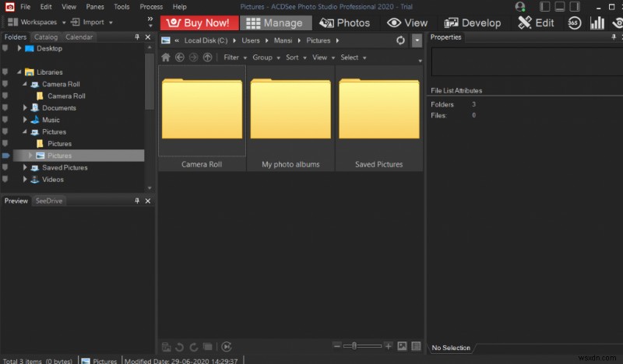Go to the Home folder icon
The height and width of the screenshot is (364, 623).
pyautogui.click(x=166, y=58)
